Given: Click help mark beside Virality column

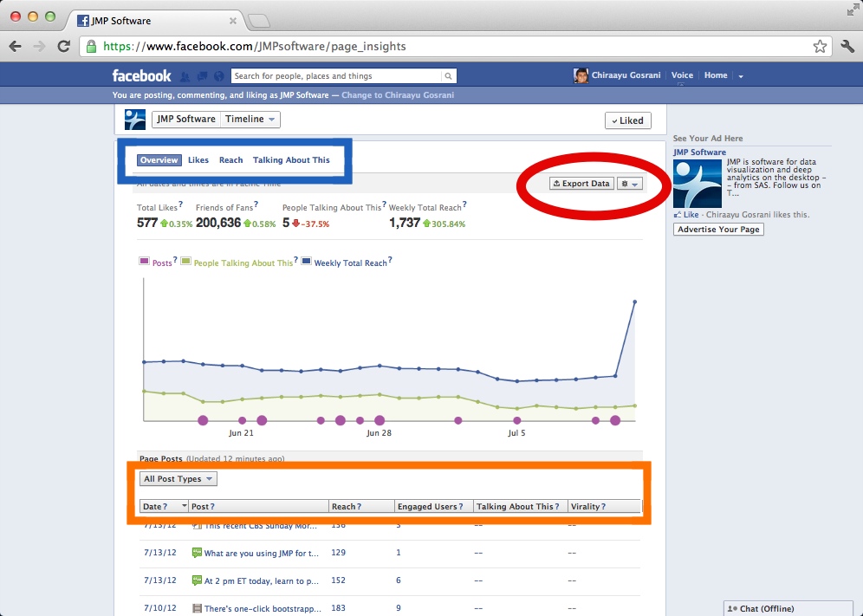Looking at the screenshot, I should [x=603, y=507].
